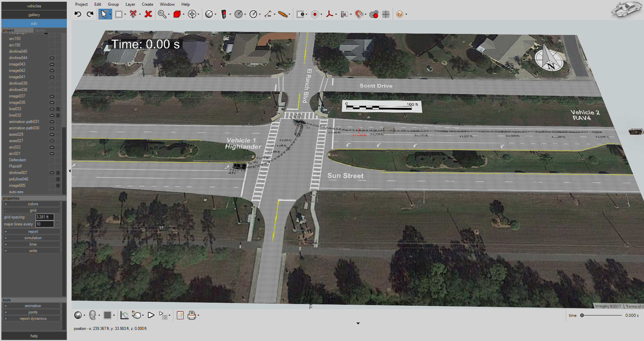Open the help panel at bottom
The height and width of the screenshot is (341, 644).
pos(34,336)
